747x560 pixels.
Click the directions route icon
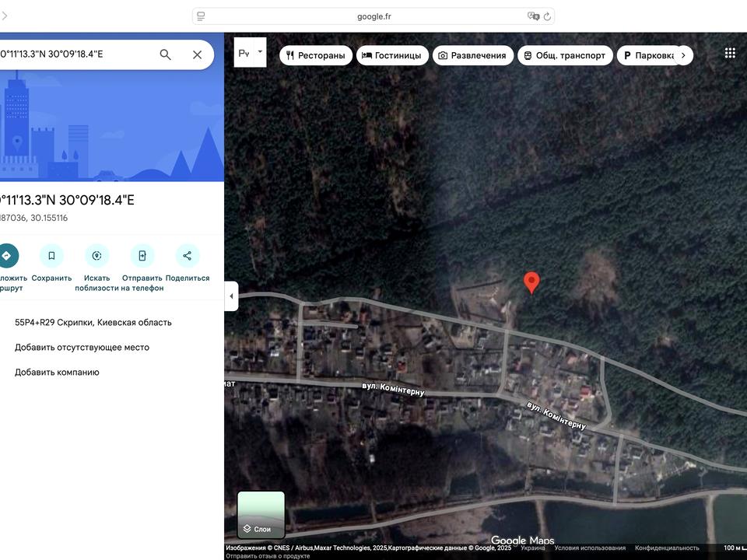(x=7, y=255)
